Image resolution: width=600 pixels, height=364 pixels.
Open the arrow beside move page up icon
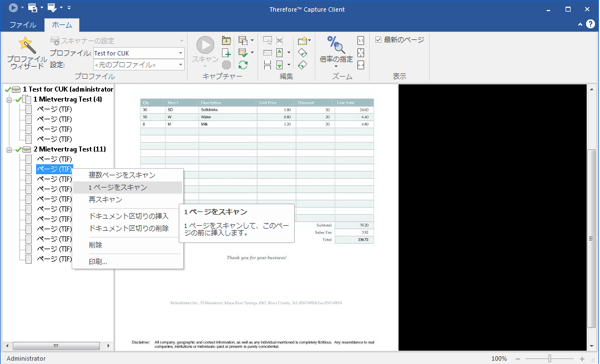(x=289, y=53)
